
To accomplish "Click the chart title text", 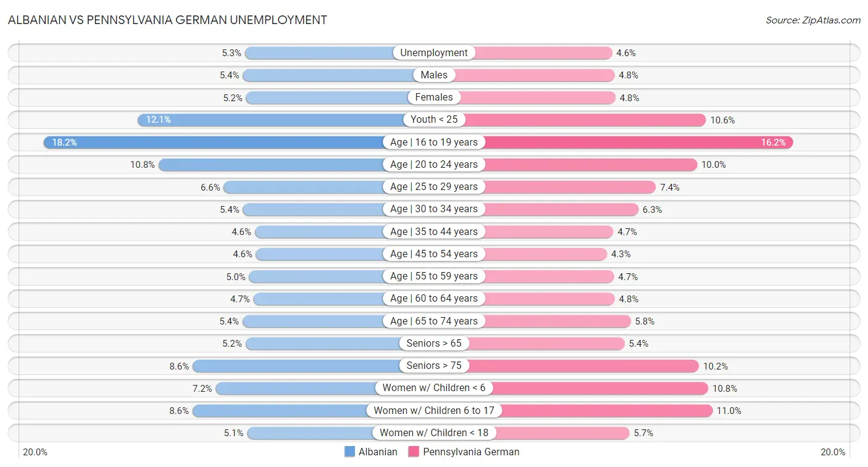I will (x=167, y=20).
